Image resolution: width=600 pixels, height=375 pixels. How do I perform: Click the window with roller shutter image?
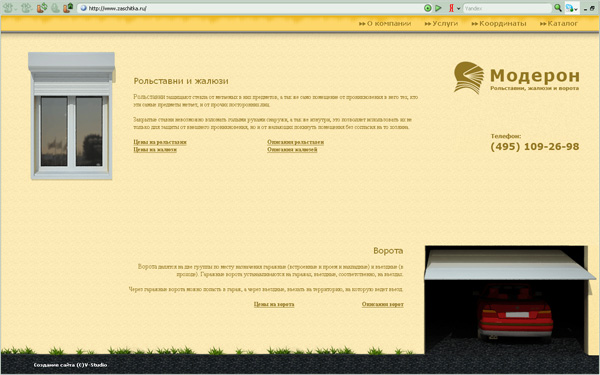point(72,116)
